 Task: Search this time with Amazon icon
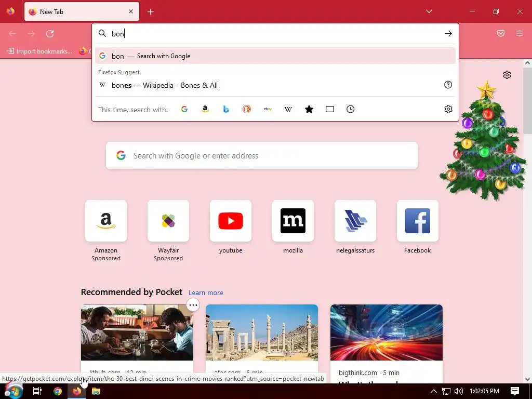[x=205, y=109]
